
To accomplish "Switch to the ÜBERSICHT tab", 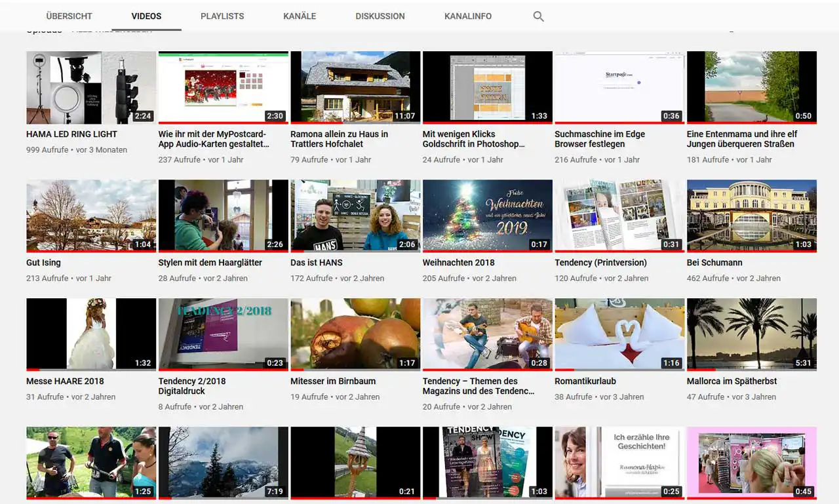I will click(69, 16).
